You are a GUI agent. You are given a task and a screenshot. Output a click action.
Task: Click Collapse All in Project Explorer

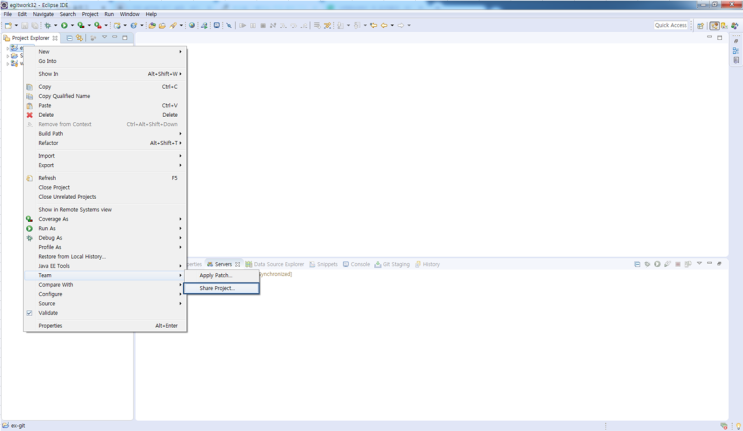69,38
